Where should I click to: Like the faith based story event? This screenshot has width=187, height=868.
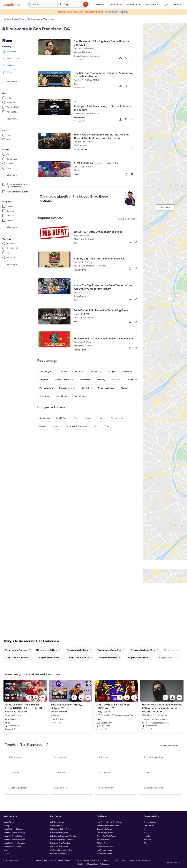[126, 119]
